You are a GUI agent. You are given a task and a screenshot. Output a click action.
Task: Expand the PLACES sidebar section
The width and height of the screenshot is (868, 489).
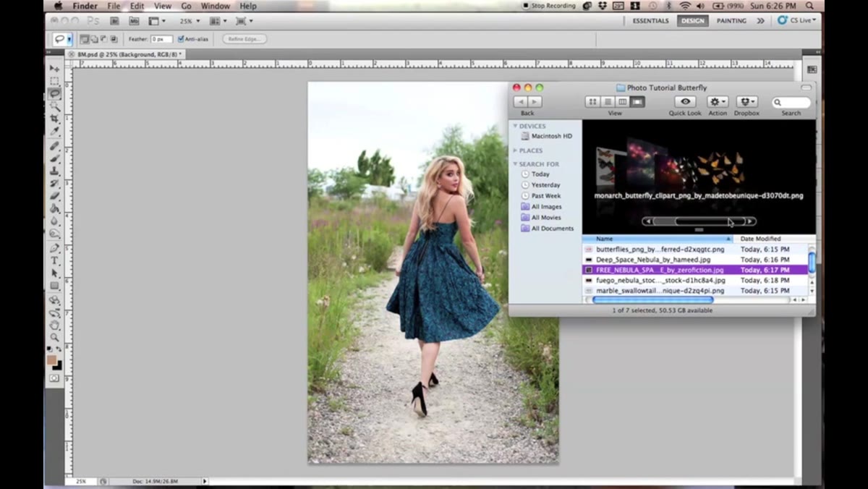(x=516, y=150)
